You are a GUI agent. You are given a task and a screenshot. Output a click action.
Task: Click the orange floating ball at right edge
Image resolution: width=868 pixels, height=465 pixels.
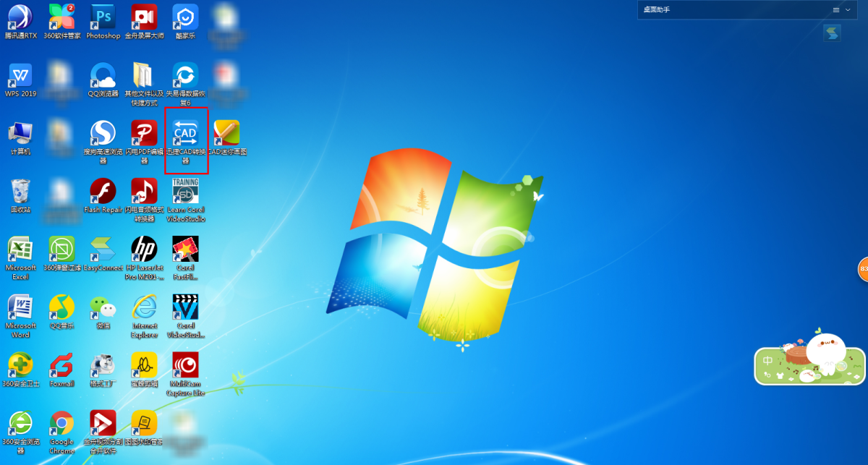coord(863,269)
